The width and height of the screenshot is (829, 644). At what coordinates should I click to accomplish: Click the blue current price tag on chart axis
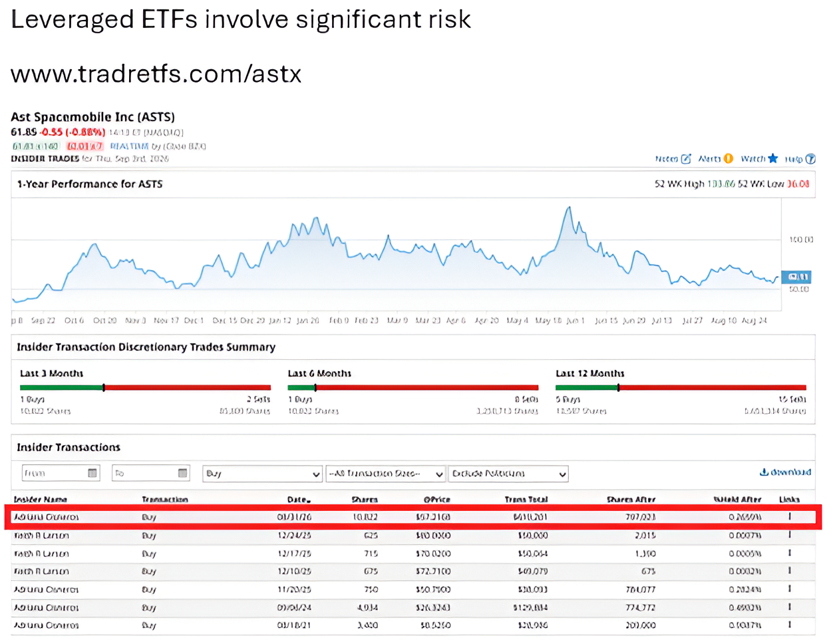(798, 276)
